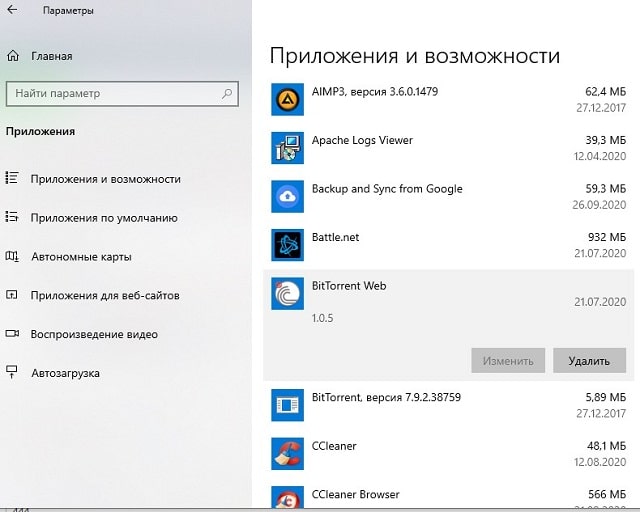Open Приложения для веб-сайтов section
The height and width of the screenshot is (512, 640).
(105, 295)
